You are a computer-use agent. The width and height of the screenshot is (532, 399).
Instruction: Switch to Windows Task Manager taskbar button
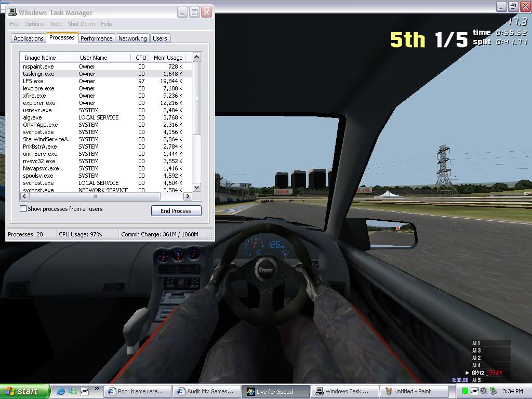(344, 391)
